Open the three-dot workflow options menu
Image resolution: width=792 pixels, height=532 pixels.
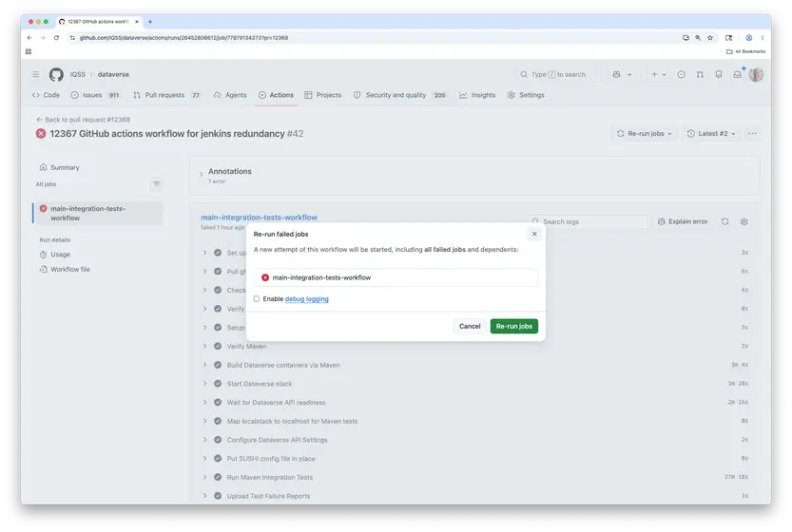pos(752,134)
